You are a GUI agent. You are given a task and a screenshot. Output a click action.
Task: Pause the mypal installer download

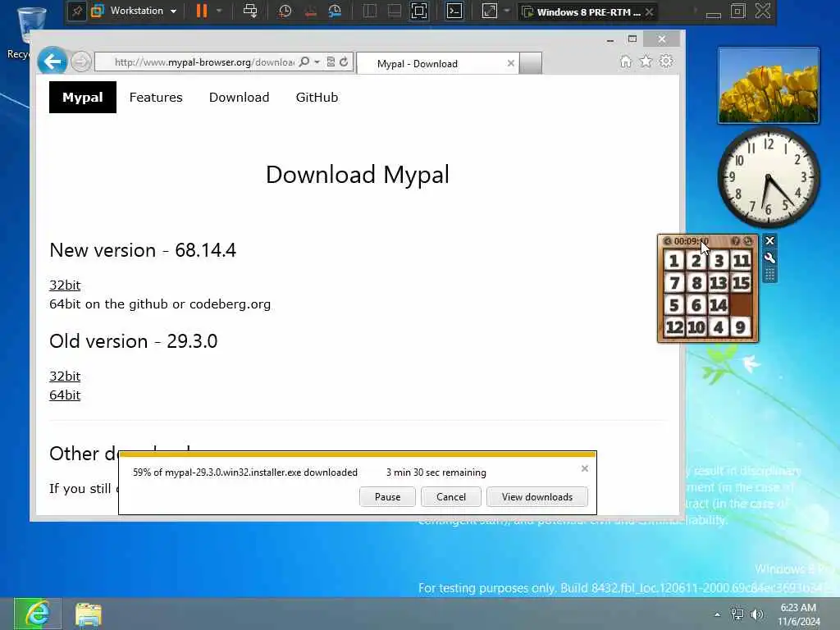pyautogui.click(x=387, y=496)
